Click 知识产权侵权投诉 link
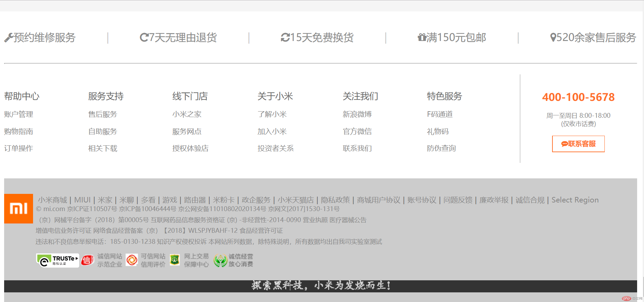644x302 pixels. pos(182,242)
